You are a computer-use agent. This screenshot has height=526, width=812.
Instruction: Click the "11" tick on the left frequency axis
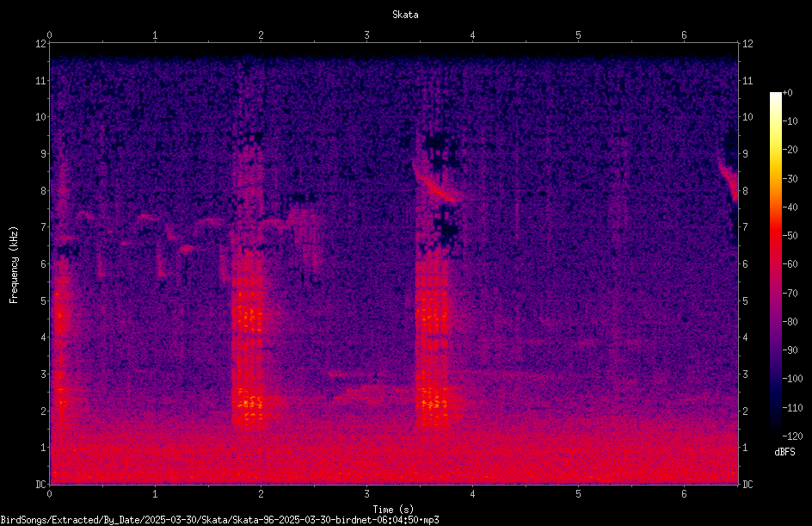(40, 80)
